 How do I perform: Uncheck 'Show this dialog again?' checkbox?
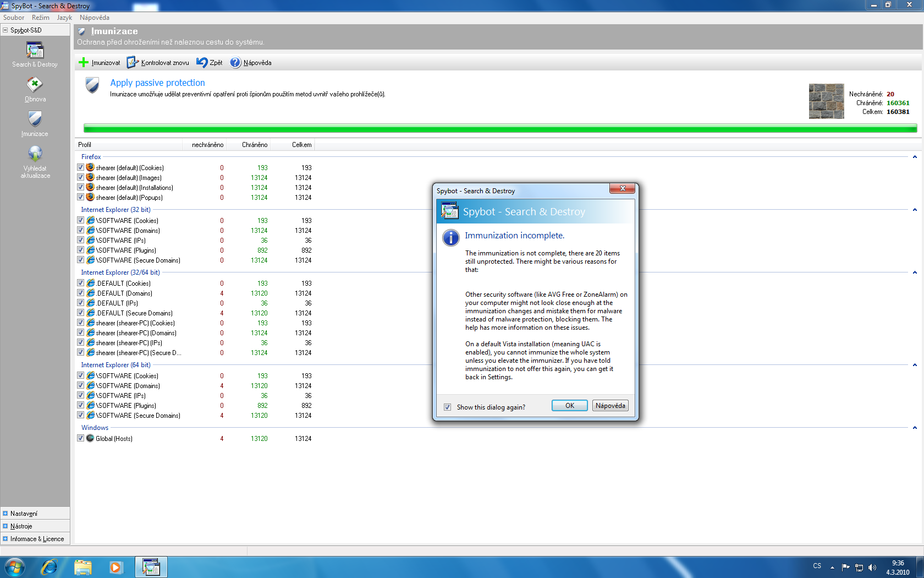448,407
